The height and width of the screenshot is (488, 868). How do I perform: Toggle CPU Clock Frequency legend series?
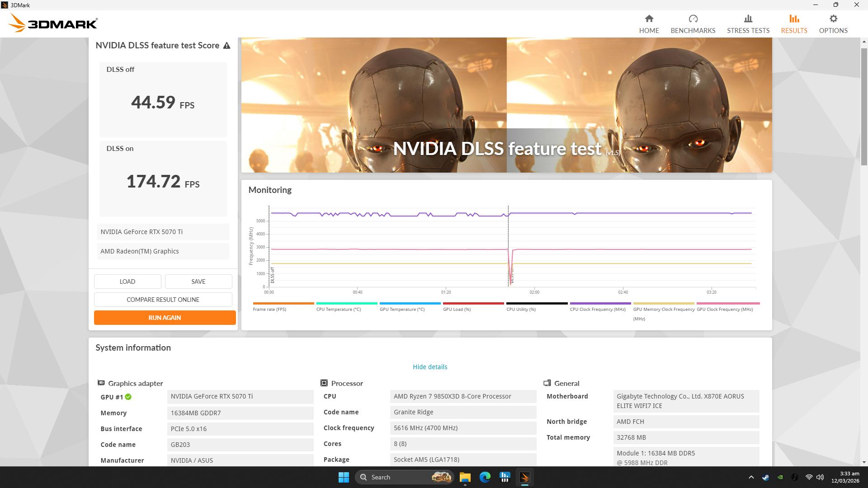tap(598, 310)
